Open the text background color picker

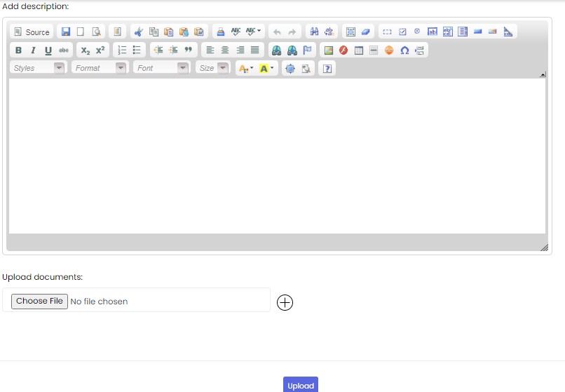(267, 69)
